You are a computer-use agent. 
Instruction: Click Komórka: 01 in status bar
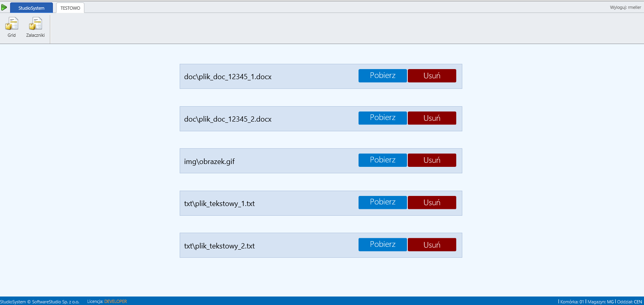(x=572, y=301)
